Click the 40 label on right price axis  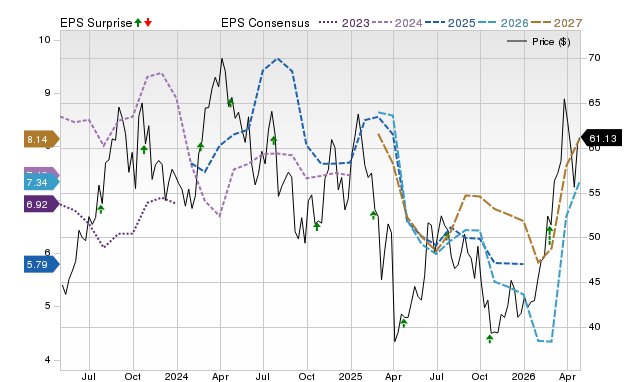click(x=594, y=326)
